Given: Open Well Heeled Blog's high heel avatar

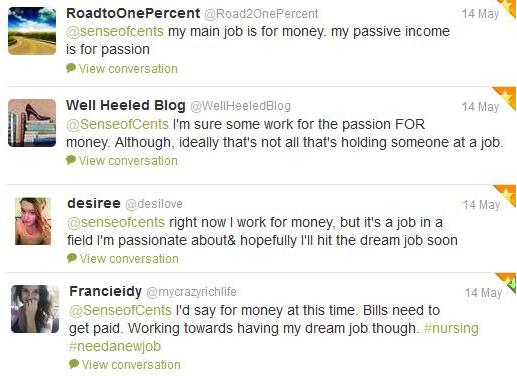Looking at the screenshot, I should pos(32,123).
